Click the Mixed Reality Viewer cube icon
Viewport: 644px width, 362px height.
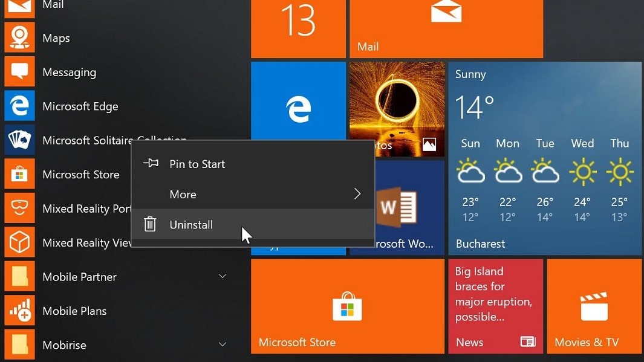tap(19, 243)
